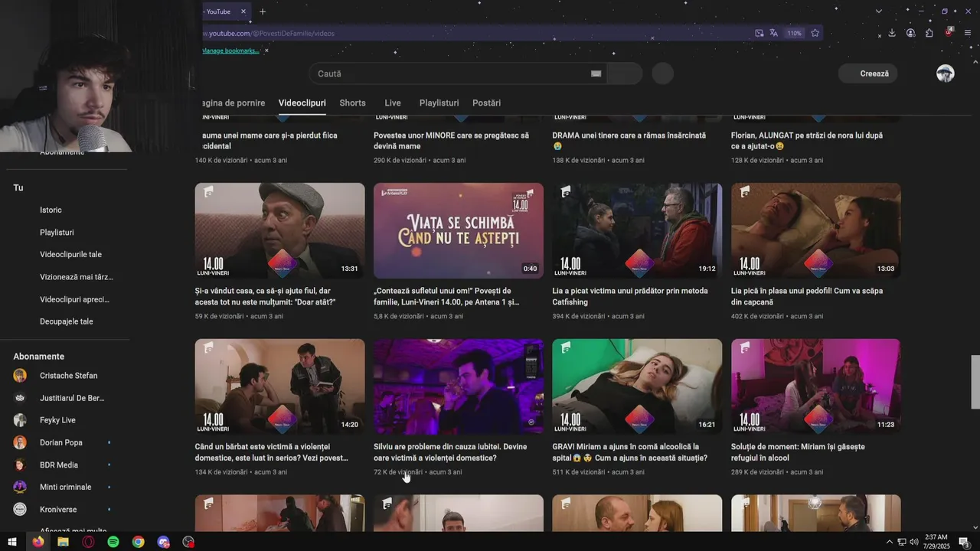Open video thumbnail with duration 13:31
The image size is (980, 551).
tap(279, 230)
